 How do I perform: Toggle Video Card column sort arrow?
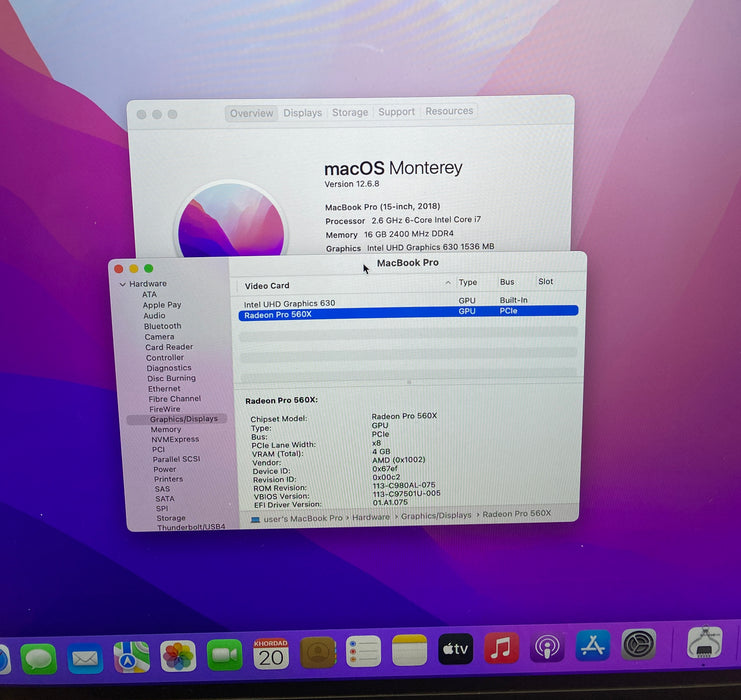(x=448, y=283)
